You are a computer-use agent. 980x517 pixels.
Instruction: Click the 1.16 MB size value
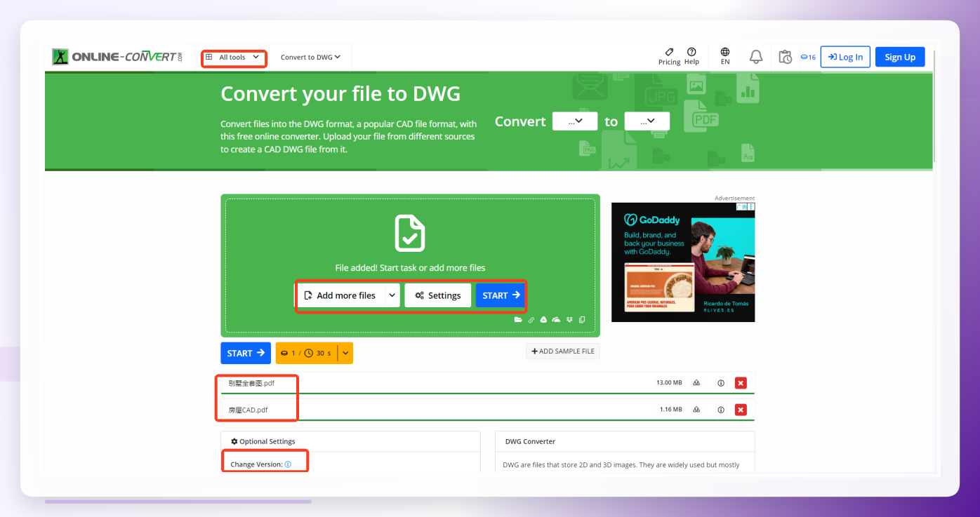(670, 410)
